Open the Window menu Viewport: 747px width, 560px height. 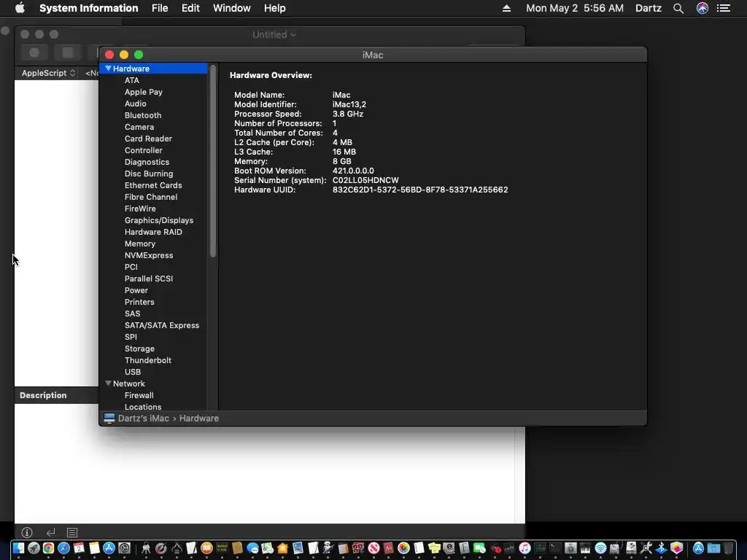[x=231, y=8]
